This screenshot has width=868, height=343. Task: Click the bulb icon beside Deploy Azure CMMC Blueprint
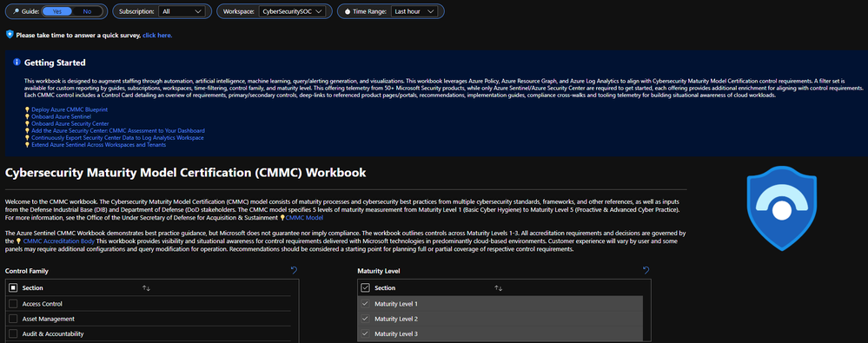[27, 110]
